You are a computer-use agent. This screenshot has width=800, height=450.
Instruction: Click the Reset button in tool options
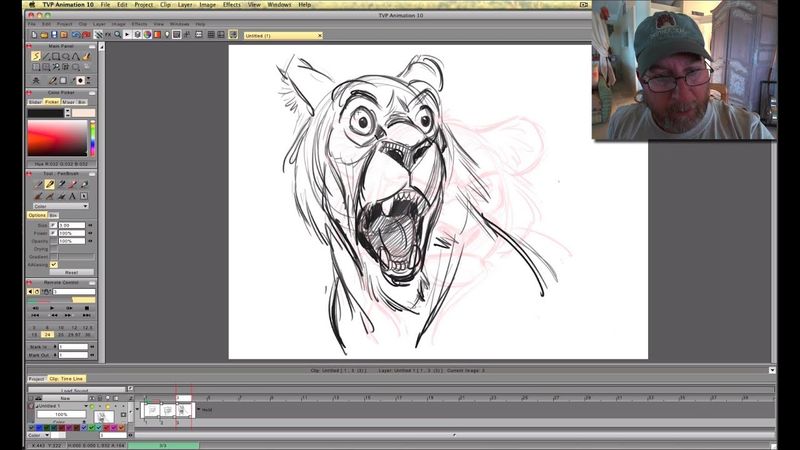71,272
